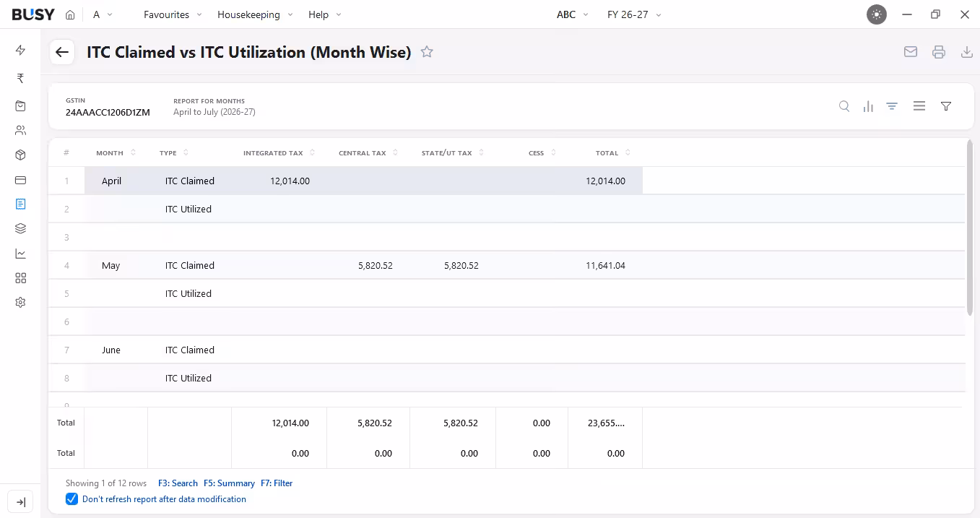Click the F7: Filter link
The width and height of the screenshot is (980, 518).
coord(277,483)
